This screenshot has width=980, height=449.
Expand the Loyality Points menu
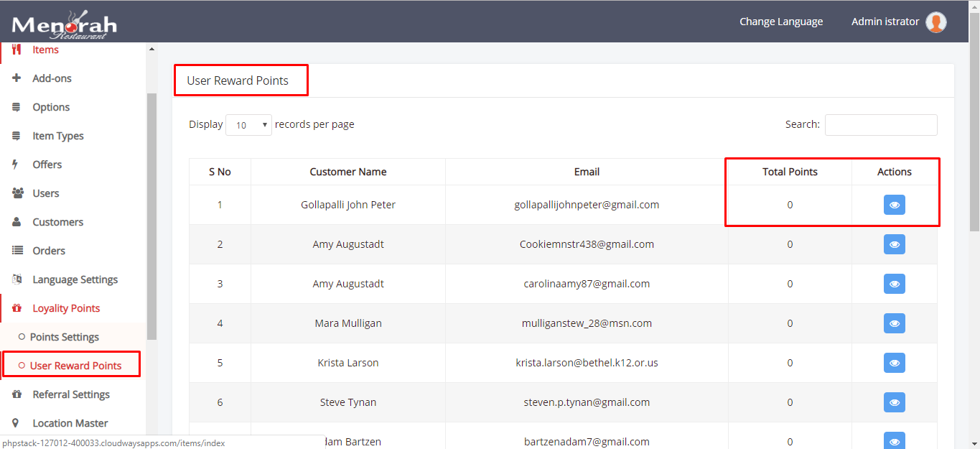click(x=66, y=308)
